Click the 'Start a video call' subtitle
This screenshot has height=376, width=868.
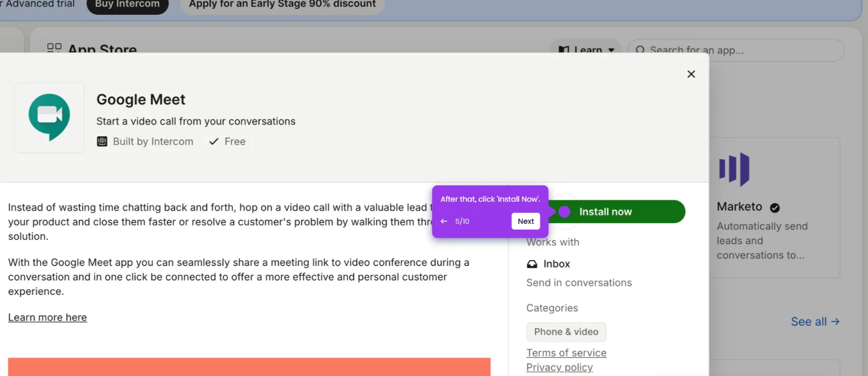[196, 121]
